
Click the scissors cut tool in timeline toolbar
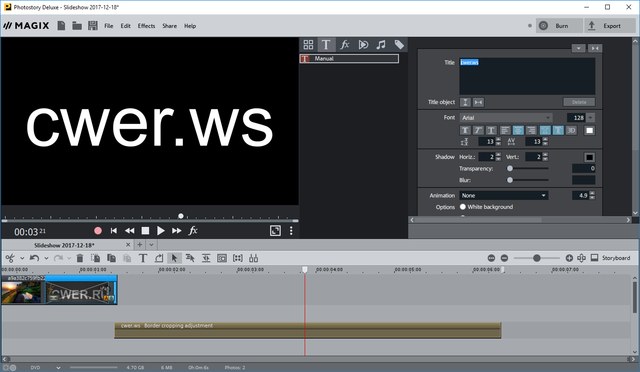[x=10, y=258]
